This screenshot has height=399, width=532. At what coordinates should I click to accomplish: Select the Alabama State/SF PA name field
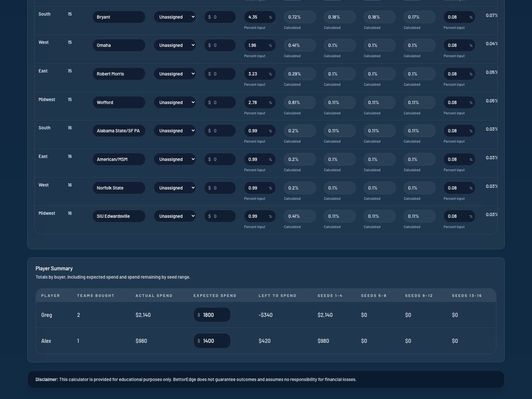click(x=119, y=130)
